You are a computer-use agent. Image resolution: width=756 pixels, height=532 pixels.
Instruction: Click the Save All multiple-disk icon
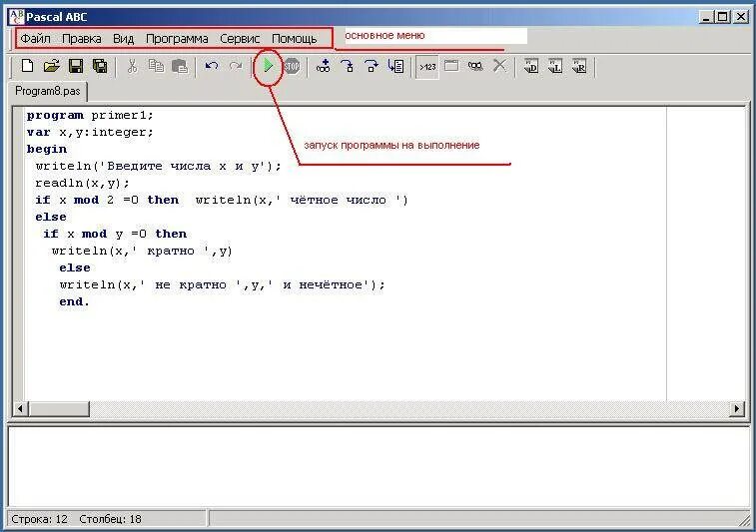100,66
